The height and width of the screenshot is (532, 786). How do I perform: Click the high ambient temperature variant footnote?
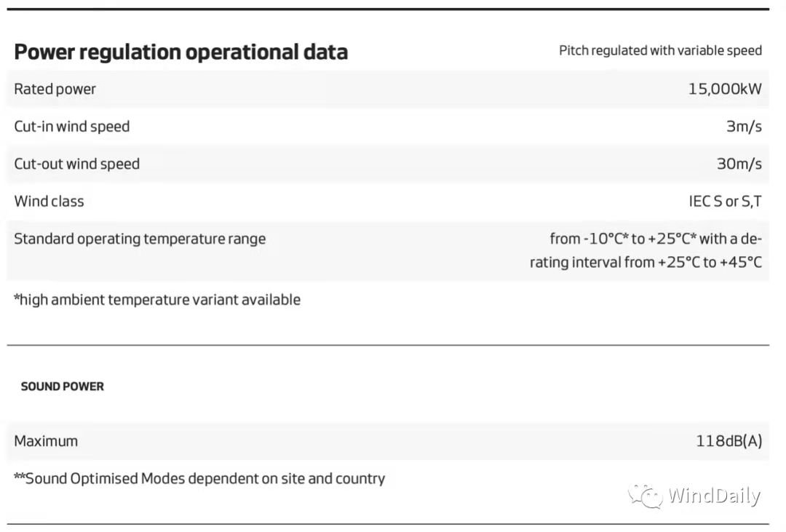(157, 299)
